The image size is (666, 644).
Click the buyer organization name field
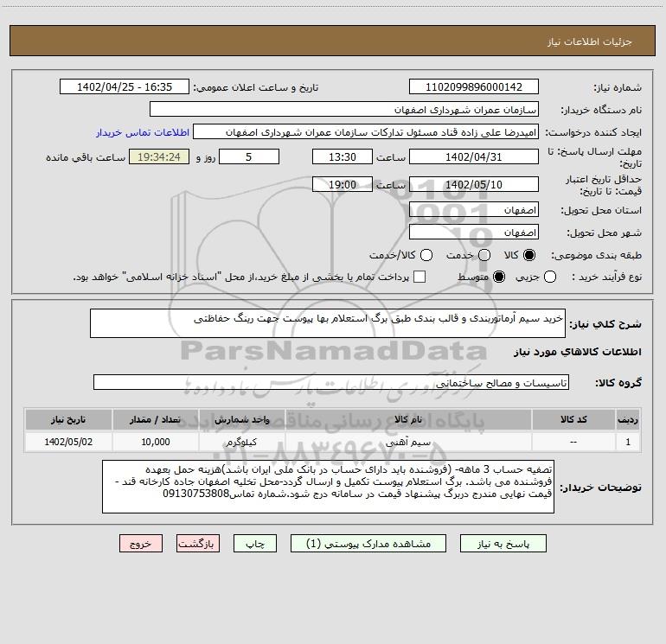click(x=344, y=109)
